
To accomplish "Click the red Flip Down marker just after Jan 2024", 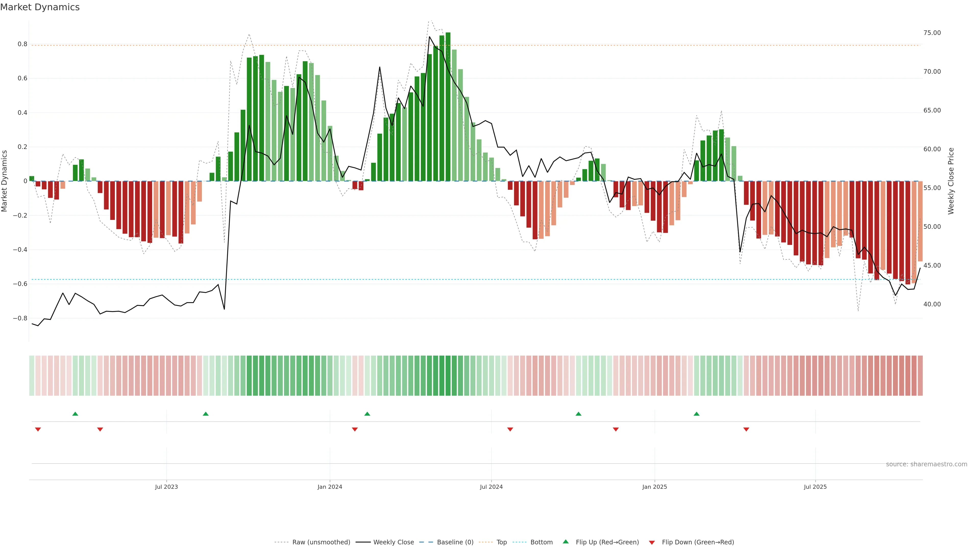I will click(x=355, y=429).
